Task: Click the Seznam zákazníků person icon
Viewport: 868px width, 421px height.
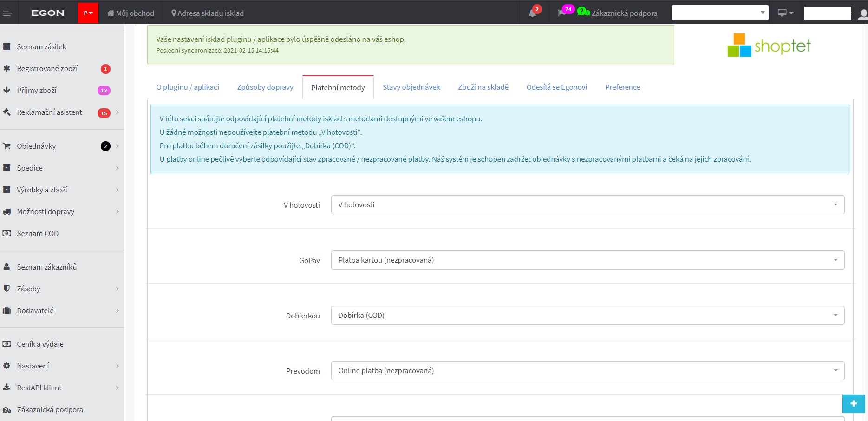Action: pyautogui.click(x=7, y=267)
